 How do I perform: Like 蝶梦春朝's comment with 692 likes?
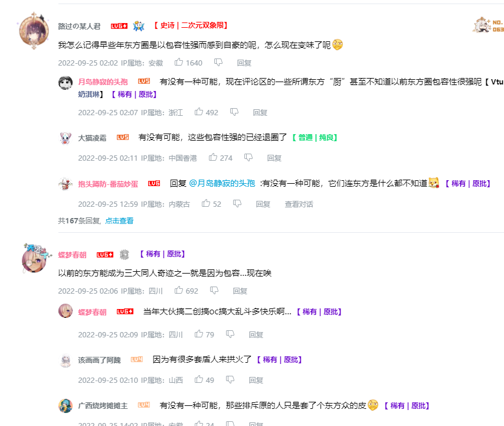point(179,291)
